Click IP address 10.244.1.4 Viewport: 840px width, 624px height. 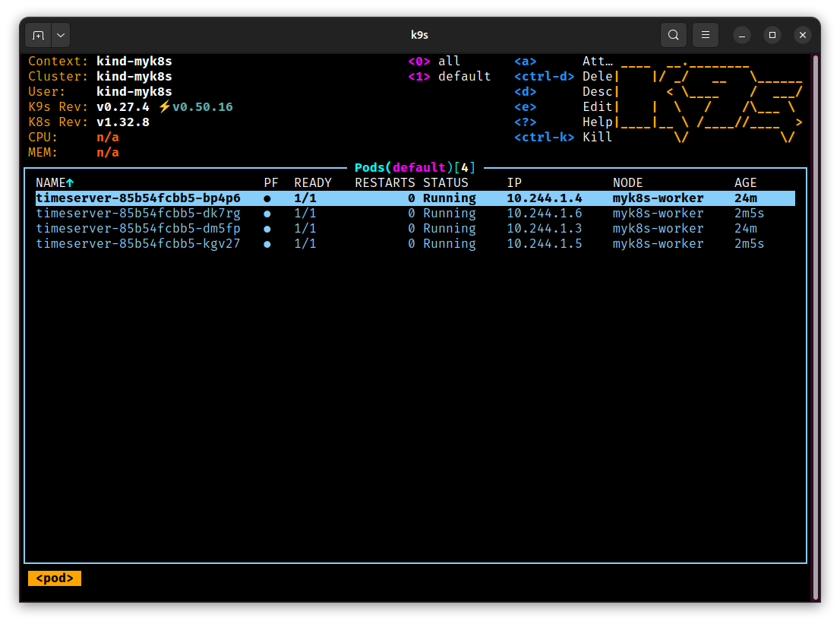tap(545, 198)
